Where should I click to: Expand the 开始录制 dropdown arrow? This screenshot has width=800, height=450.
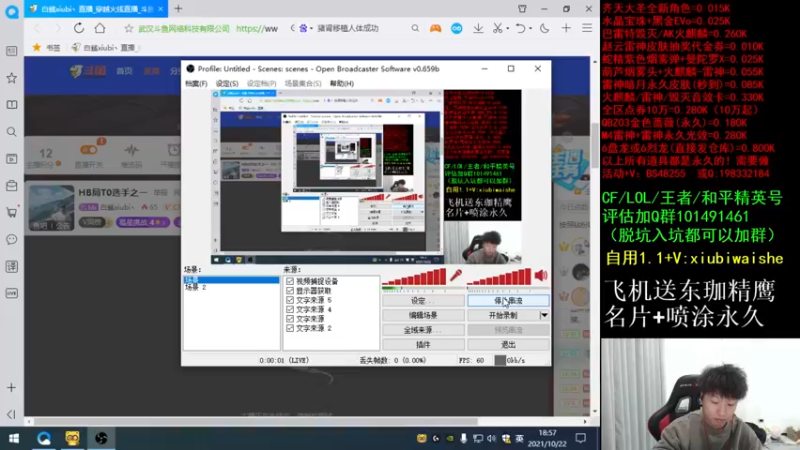[x=544, y=315]
